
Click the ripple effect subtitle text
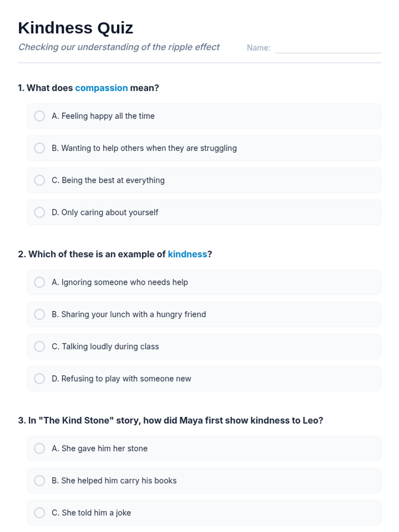click(119, 47)
